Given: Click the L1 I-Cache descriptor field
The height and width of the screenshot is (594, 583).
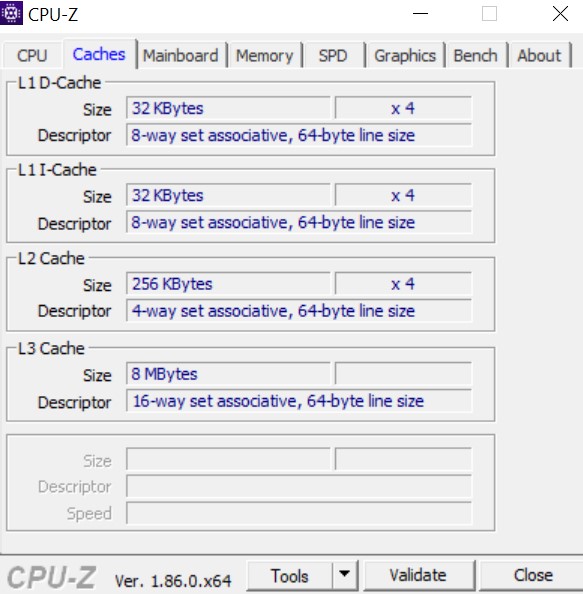Looking at the screenshot, I should [299, 222].
